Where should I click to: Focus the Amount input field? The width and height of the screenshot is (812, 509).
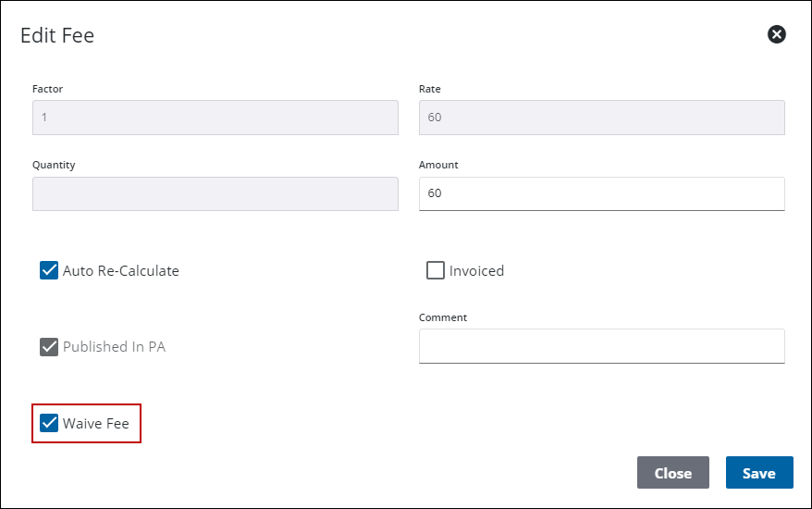(601, 193)
